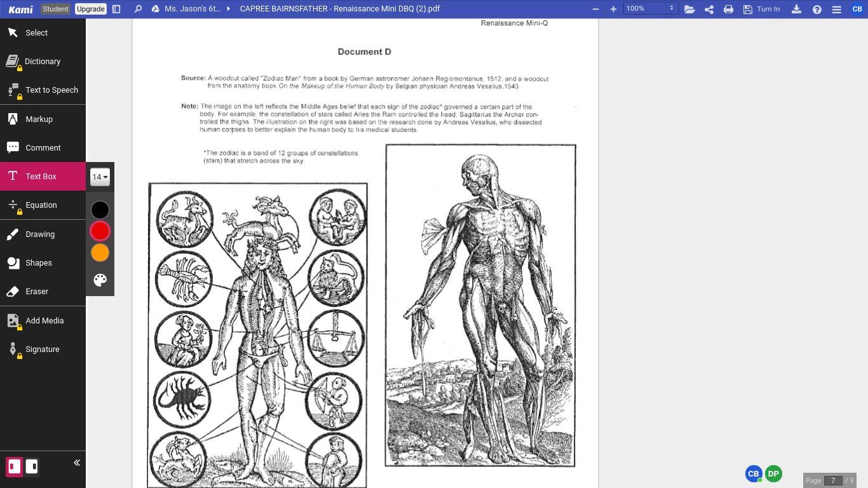
Task: Click the "Renaissance Mini-Q" header text
Action: (514, 23)
